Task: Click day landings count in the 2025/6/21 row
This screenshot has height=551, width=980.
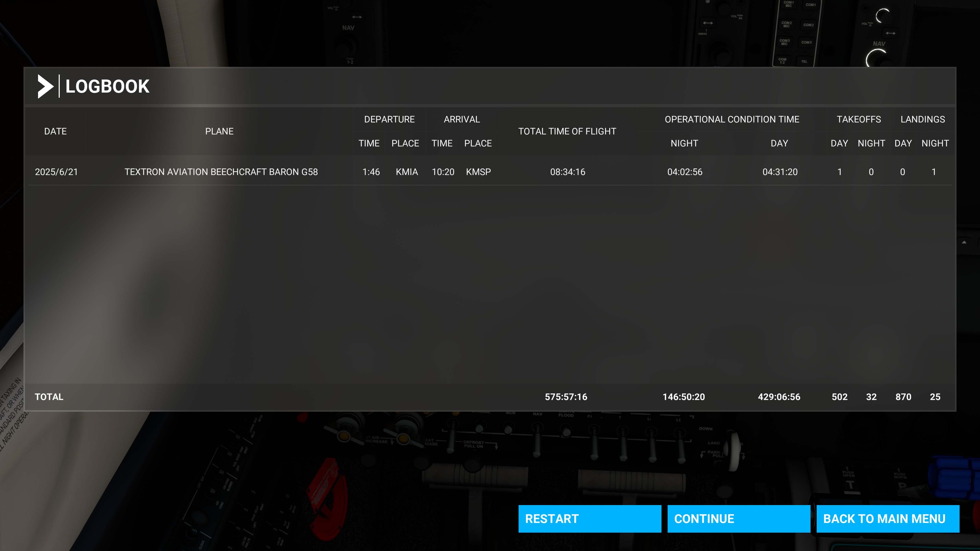Action: click(x=902, y=172)
